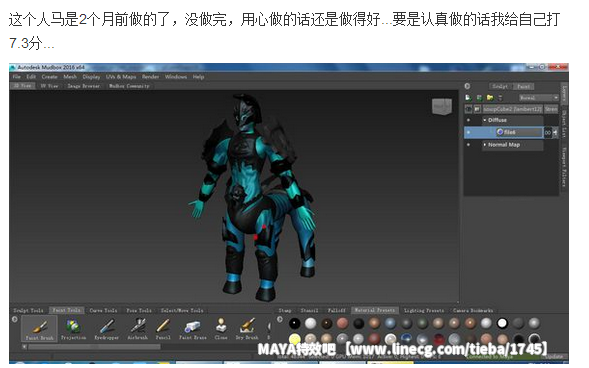Screen dimensions: 589x368
Task: Open the layers options menu icon beside folder
Action: coord(500,98)
